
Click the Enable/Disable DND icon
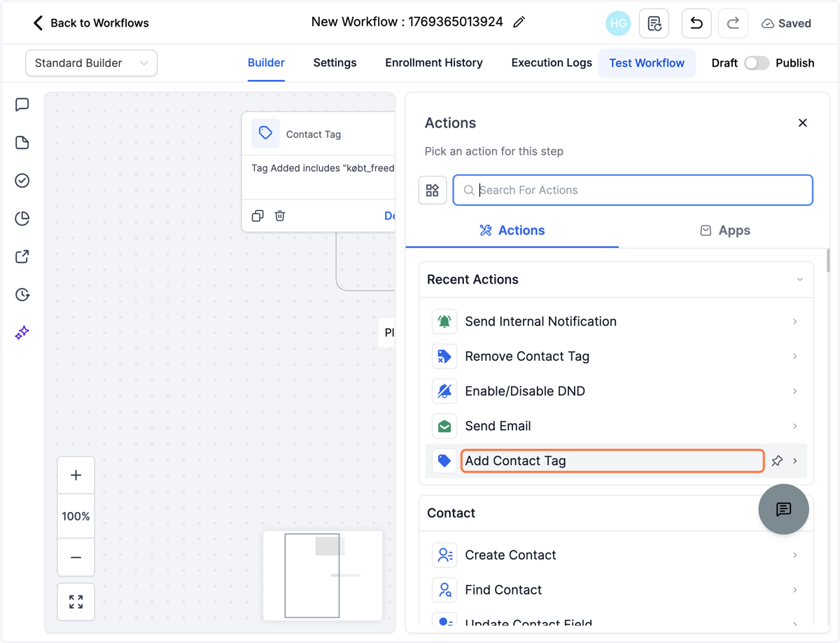coord(444,391)
